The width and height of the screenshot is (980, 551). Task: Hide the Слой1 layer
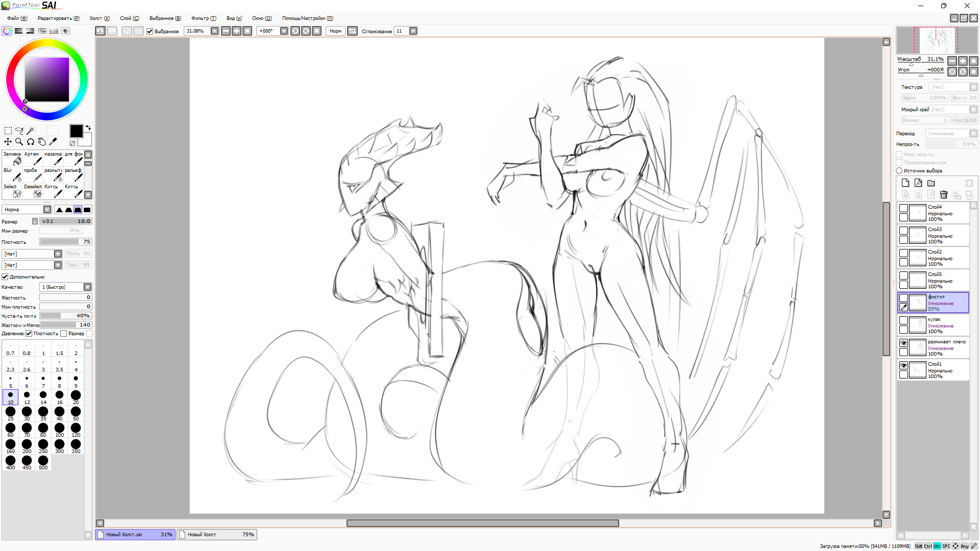(903, 366)
